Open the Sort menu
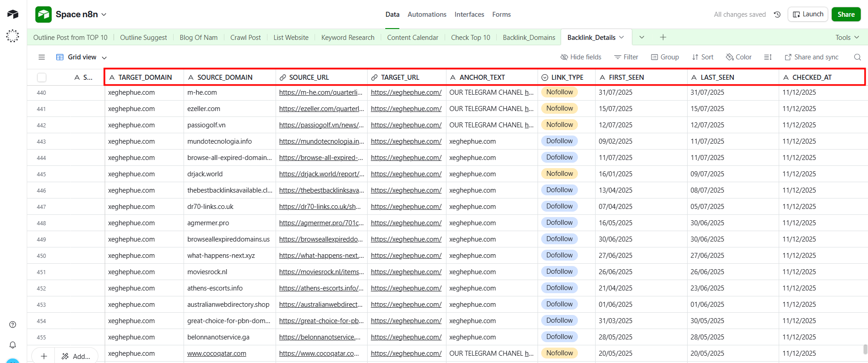Screen dimensions: 868x363 point(703,57)
